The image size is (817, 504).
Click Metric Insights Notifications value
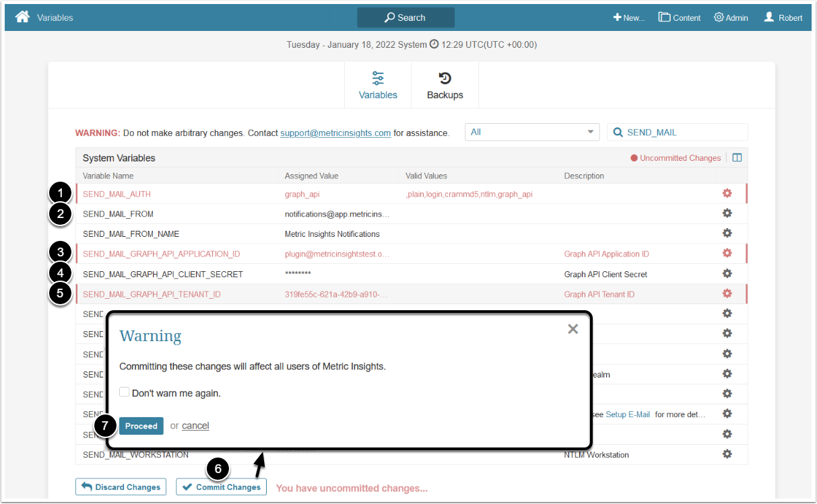[332, 234]
